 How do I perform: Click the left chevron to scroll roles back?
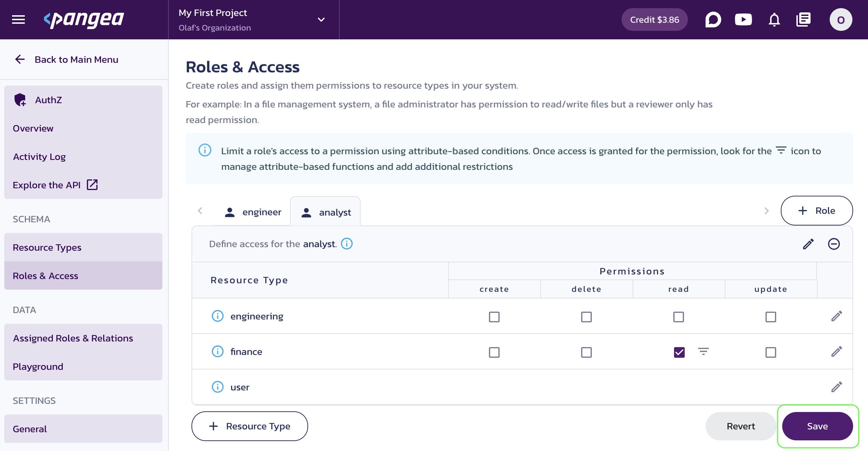point(200,211)
